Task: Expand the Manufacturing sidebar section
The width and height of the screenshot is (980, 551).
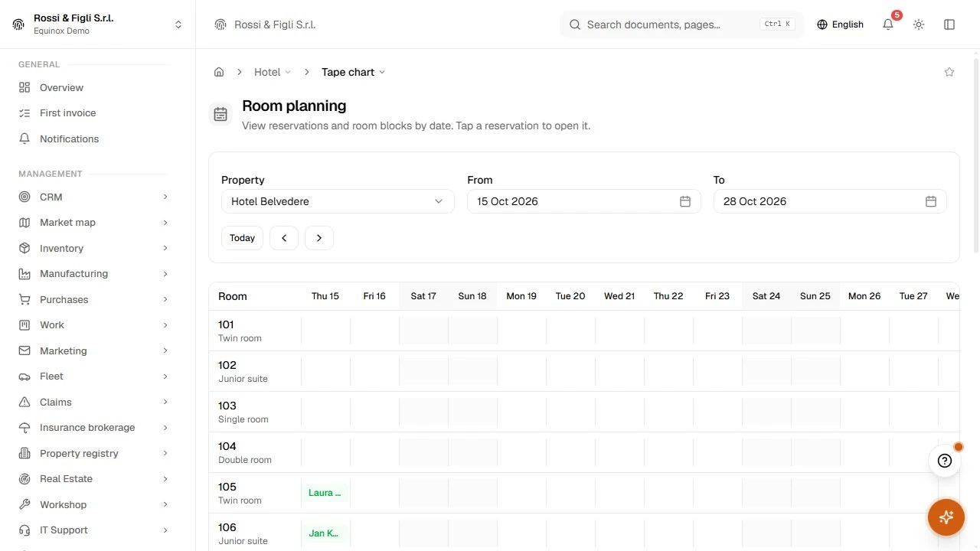Action: tap(94, 273)
